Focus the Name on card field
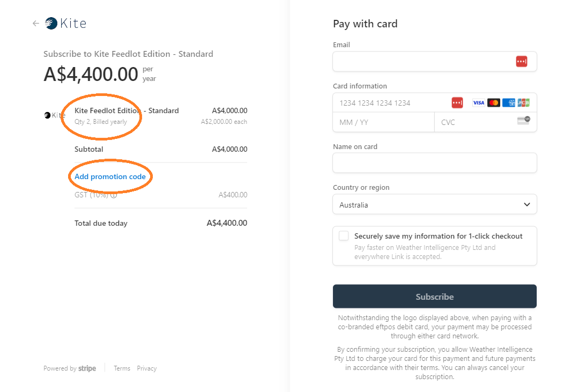The height and width of the screenshot is (392, 571). tap(434, 162)
